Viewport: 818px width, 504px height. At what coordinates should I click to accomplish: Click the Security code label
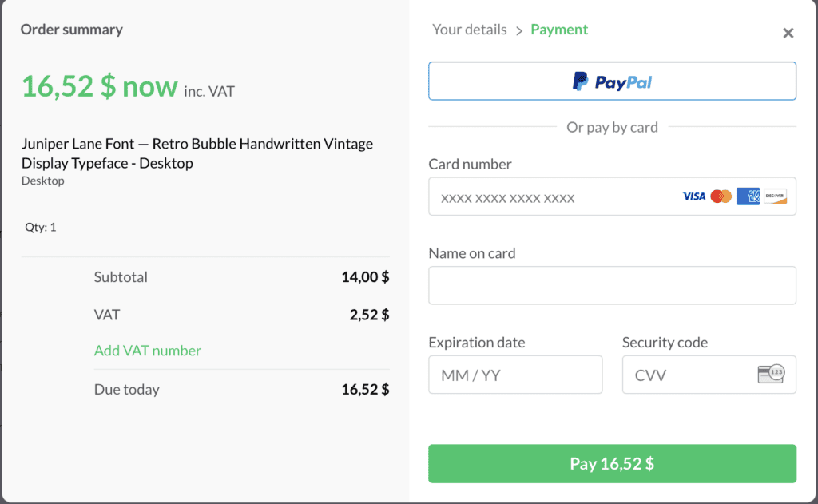(x=665, y=343)
